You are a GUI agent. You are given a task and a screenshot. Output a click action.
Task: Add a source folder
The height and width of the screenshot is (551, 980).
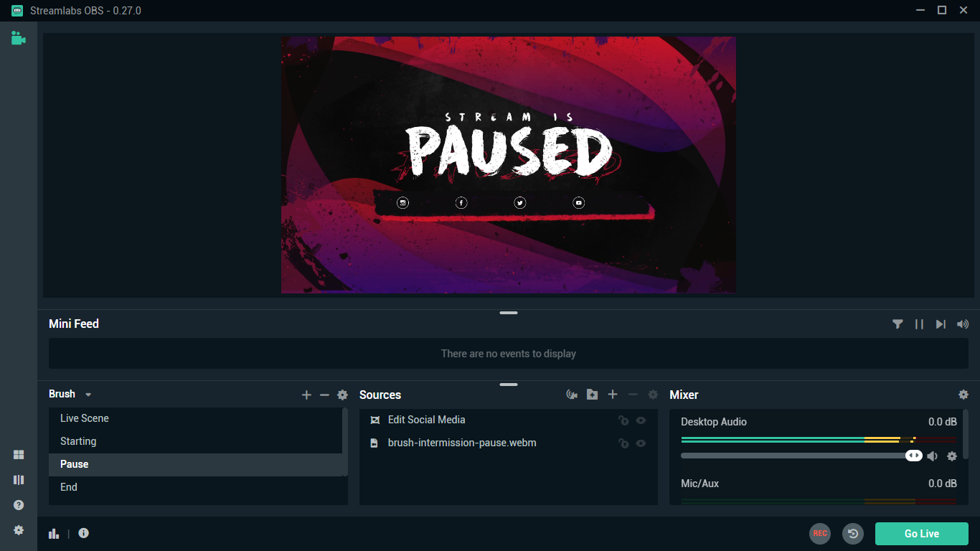[x=592, y=395]
